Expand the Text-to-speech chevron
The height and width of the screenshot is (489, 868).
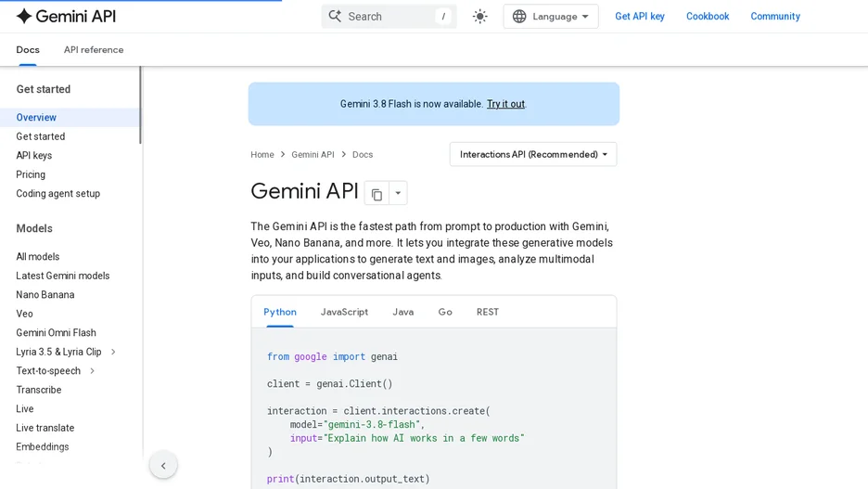(x=92, y=370)
